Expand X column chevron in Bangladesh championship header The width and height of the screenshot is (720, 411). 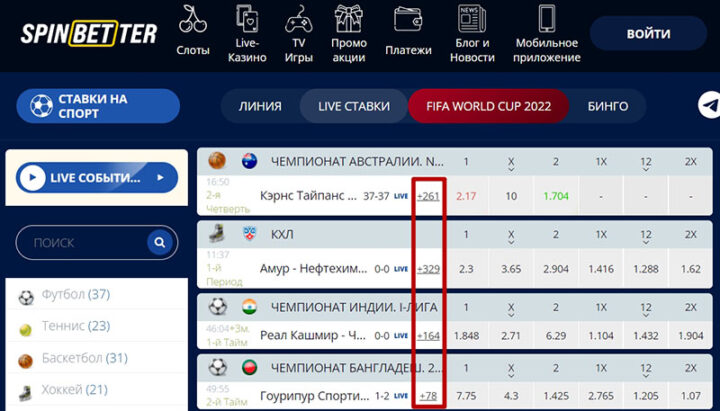(511, 376)
